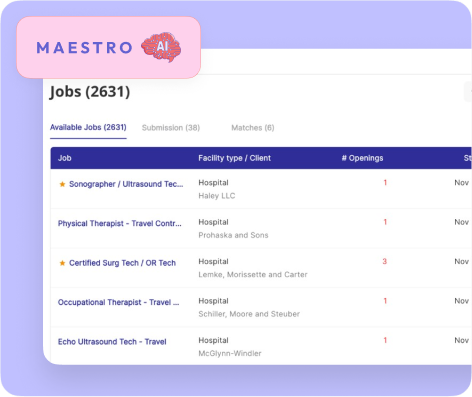Click the McGlynn-Windler client name

(x=230, y=353)
